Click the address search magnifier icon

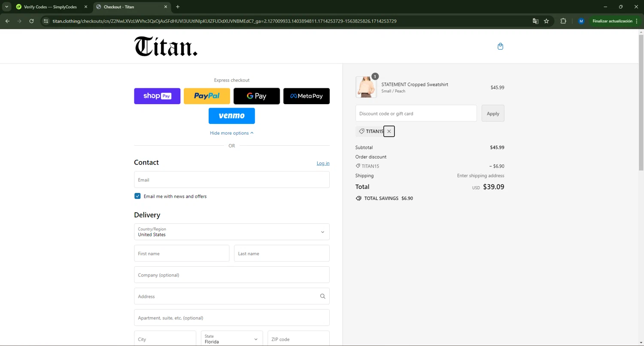[x=323, y=296]
